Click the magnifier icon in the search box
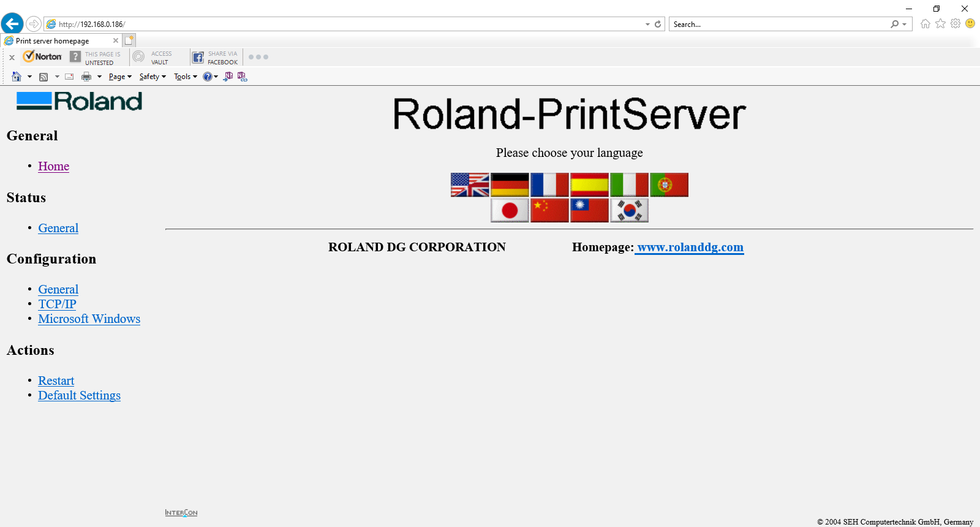The image size is (980, 527). point(895,25)
